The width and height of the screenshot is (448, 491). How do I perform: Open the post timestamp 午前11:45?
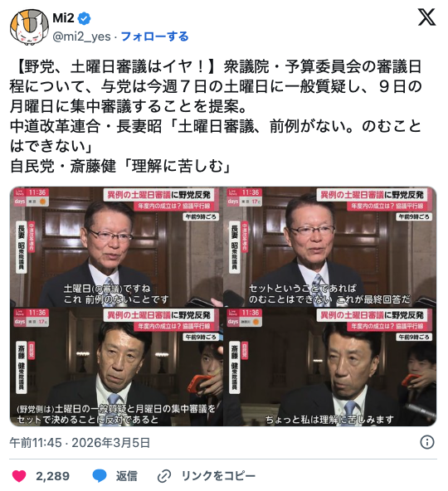click(36, 443)
